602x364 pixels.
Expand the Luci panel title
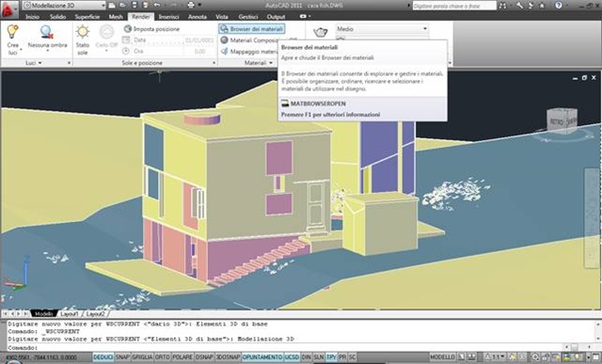click(34, 63)
